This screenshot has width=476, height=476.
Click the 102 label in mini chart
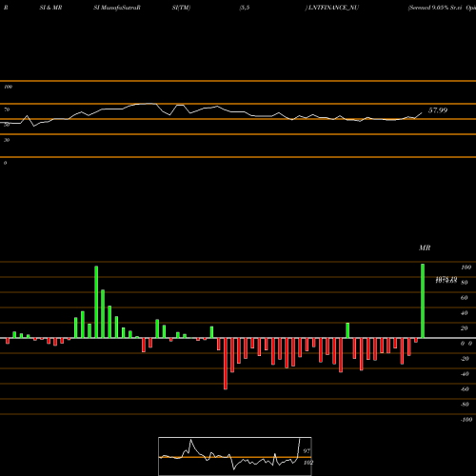(x=308, y=463)
